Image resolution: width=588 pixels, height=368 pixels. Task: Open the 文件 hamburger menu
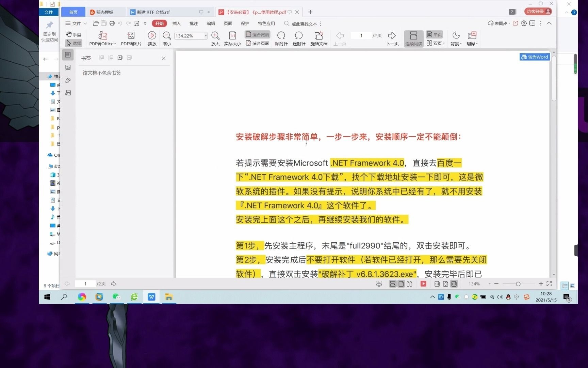[76, 23]
